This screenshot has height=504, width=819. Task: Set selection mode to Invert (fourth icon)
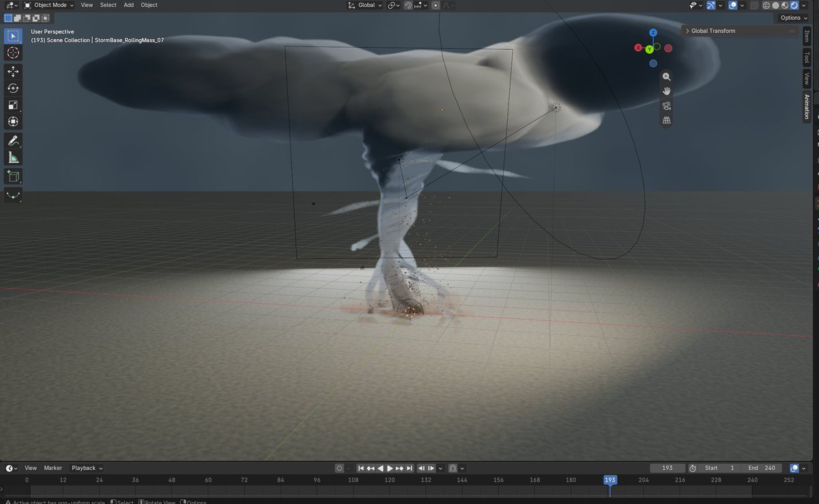click(x=36, y=18)
